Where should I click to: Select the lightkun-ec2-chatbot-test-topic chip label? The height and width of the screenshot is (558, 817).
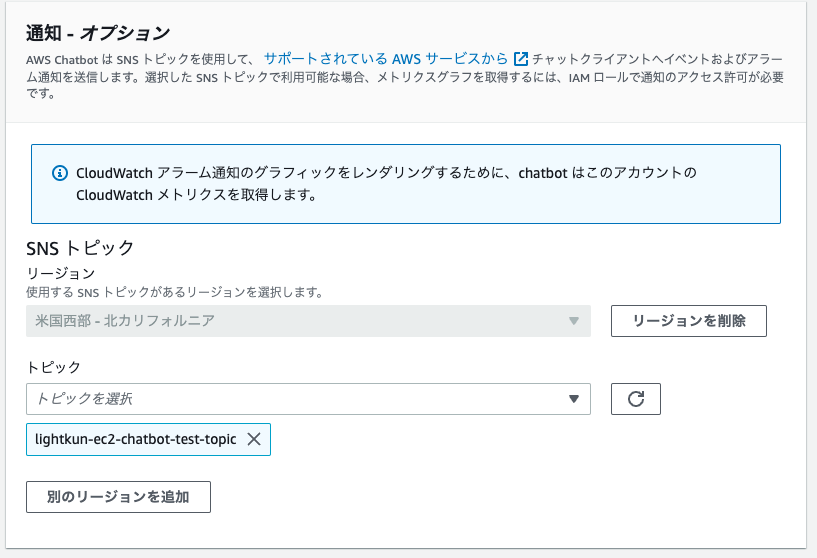pyautogui.click(x=135, y=439)
